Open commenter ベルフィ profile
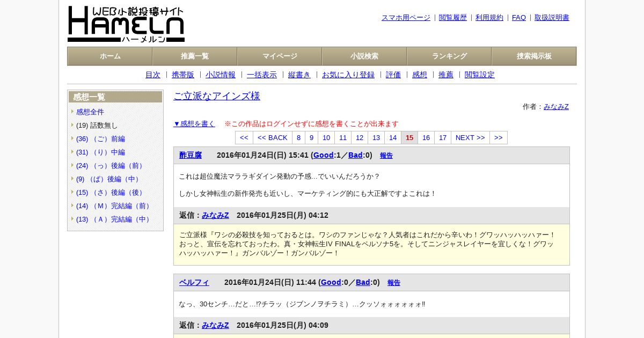The width and height of the screenshot is (644, 338). (x=194, y=283)
